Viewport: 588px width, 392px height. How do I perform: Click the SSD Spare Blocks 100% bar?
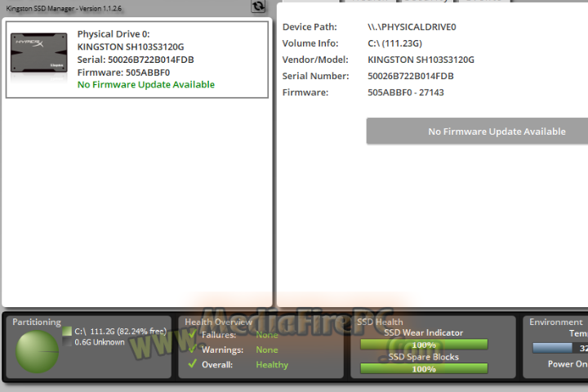[424, 369]
